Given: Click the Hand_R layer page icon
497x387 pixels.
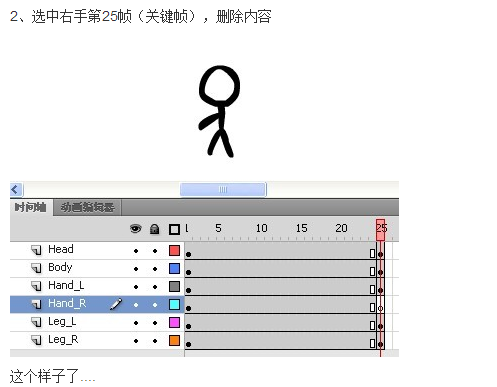Looking at the screenshot, I should (x=36, y=304).
